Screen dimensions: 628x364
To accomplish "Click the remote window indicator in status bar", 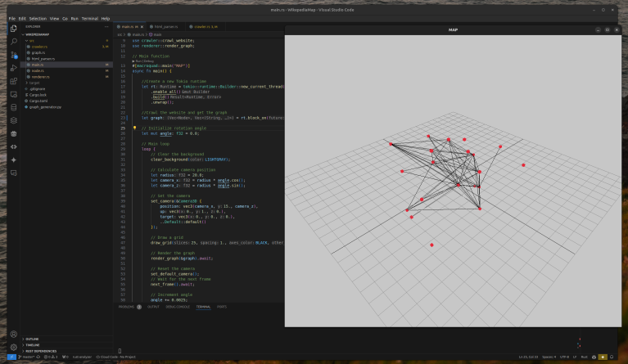I will click(x=11, y=357).
